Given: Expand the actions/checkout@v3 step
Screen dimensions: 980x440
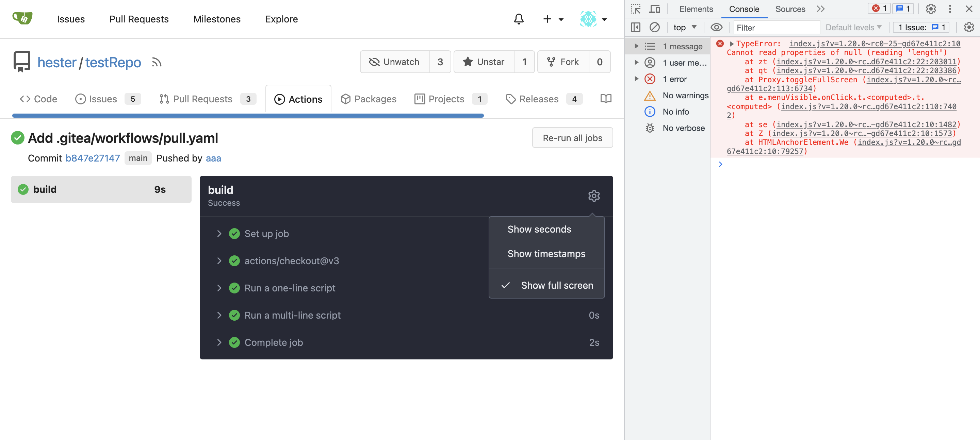Looking at the screenshot, I should pos(219,261).
